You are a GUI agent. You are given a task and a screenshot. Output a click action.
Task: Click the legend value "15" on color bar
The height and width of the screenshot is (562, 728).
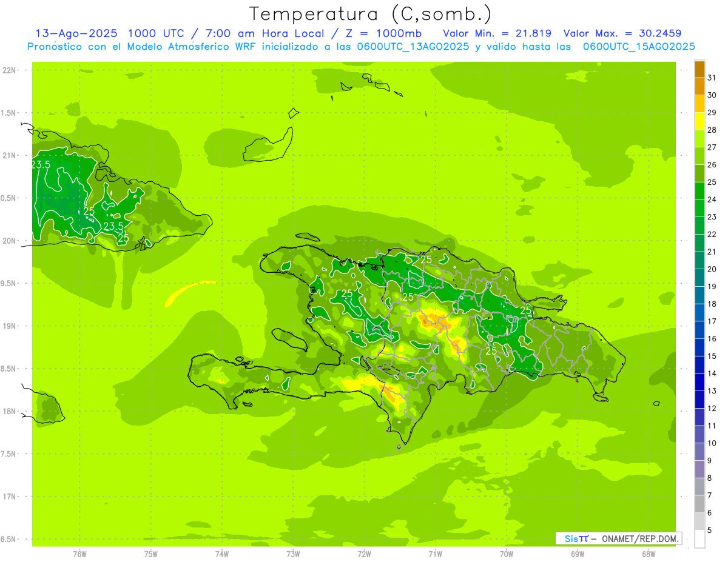(712, 356)
